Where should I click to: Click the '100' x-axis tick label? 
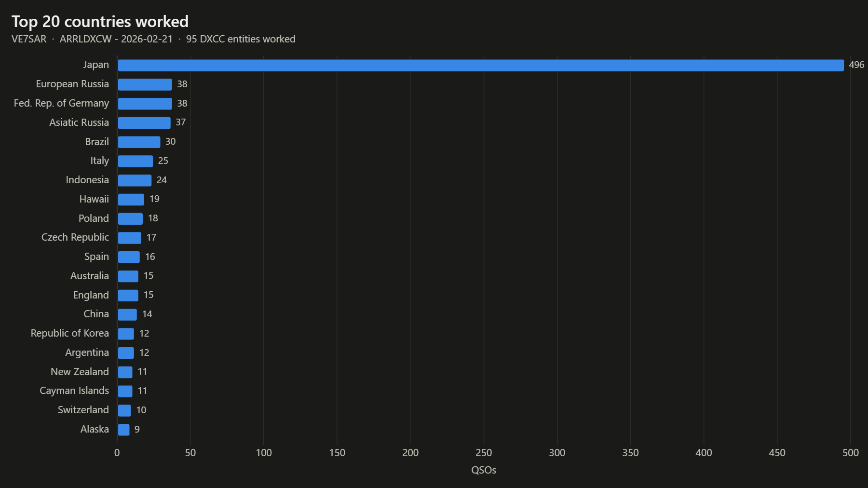click(x=264, y=453)
